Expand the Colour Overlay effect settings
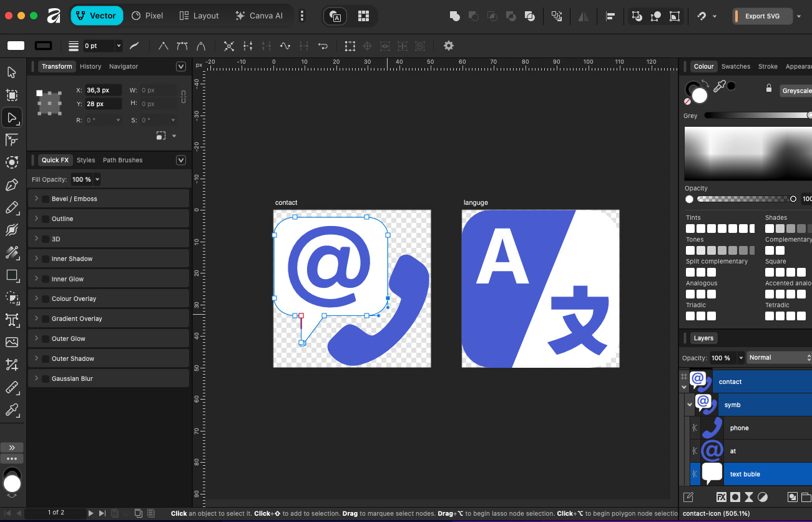The image size is (812, 522). click(x=36, y=298)
